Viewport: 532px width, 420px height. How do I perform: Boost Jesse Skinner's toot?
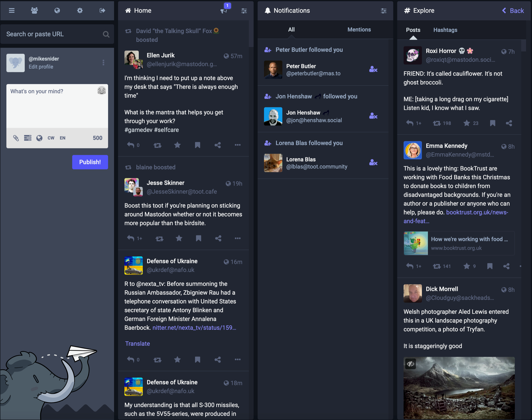(159, 238)
